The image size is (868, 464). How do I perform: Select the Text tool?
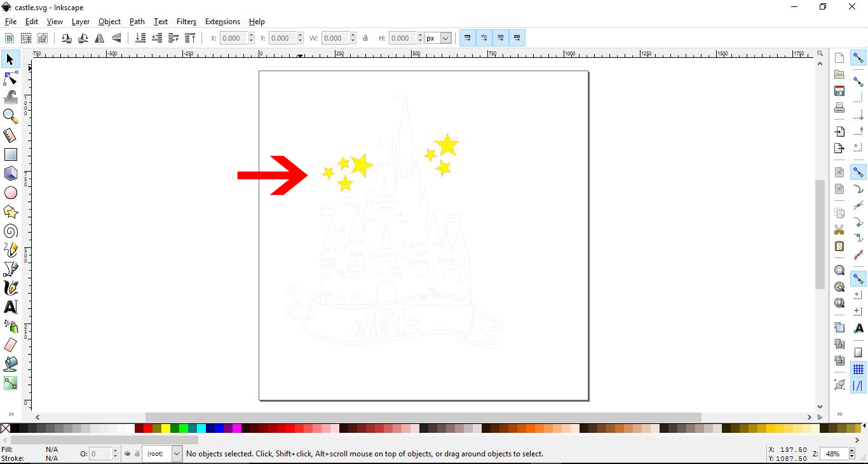click(x=10, y=307)
